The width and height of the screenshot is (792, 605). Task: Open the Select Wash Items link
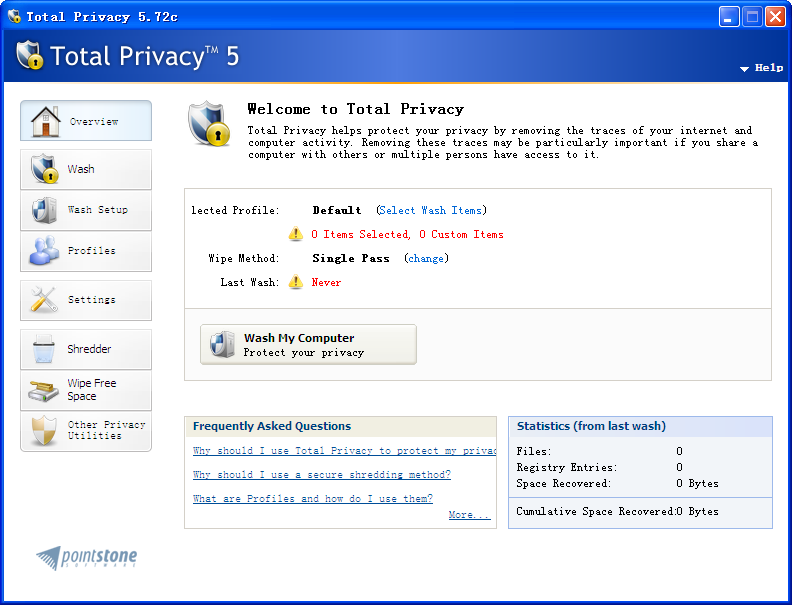click(x=431, y=211)
